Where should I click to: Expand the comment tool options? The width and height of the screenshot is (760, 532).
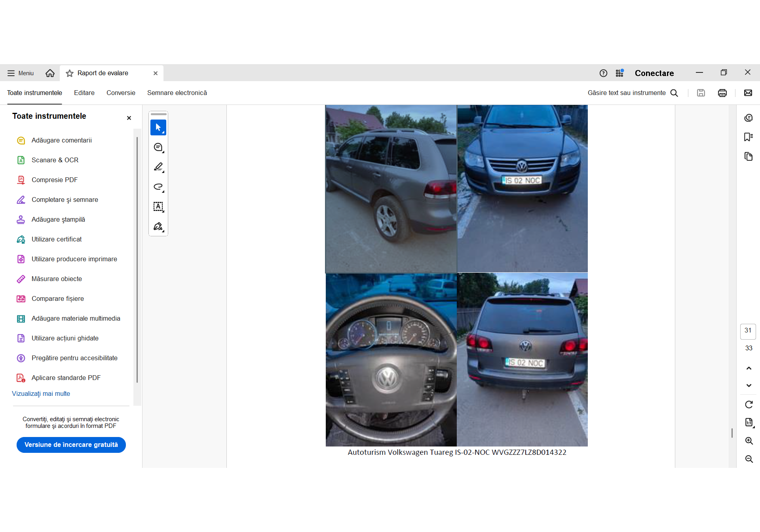click(163, 152)
